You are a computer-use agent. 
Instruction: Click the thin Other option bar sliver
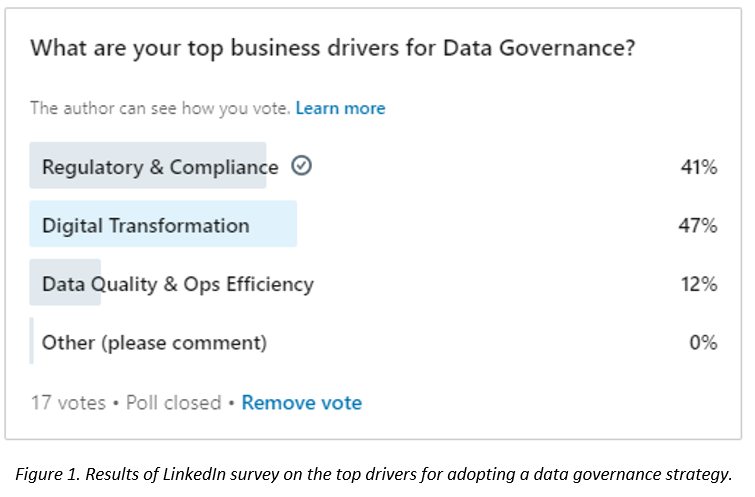click(31, 340)
